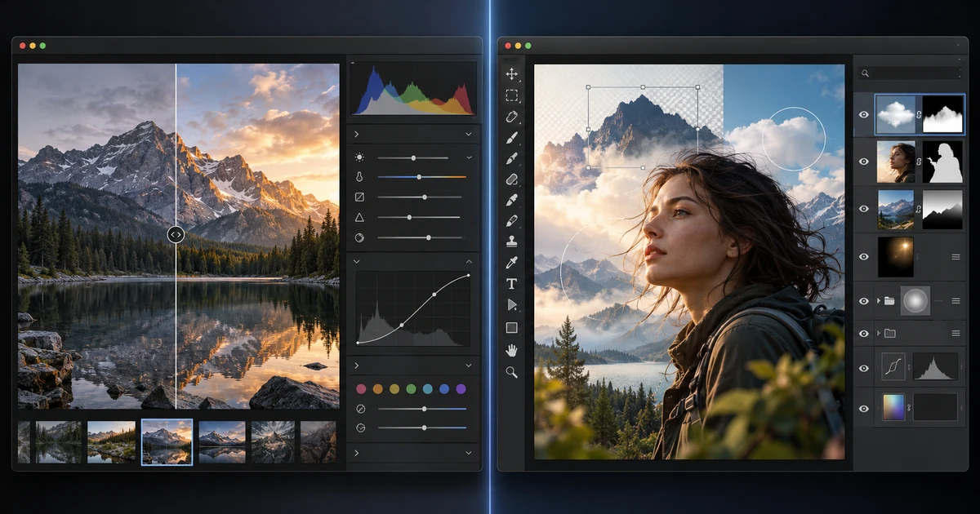Click the lower circle icon below the color dots
The width and height of the screenshot is (980, 514).
[x=360, y=428]
